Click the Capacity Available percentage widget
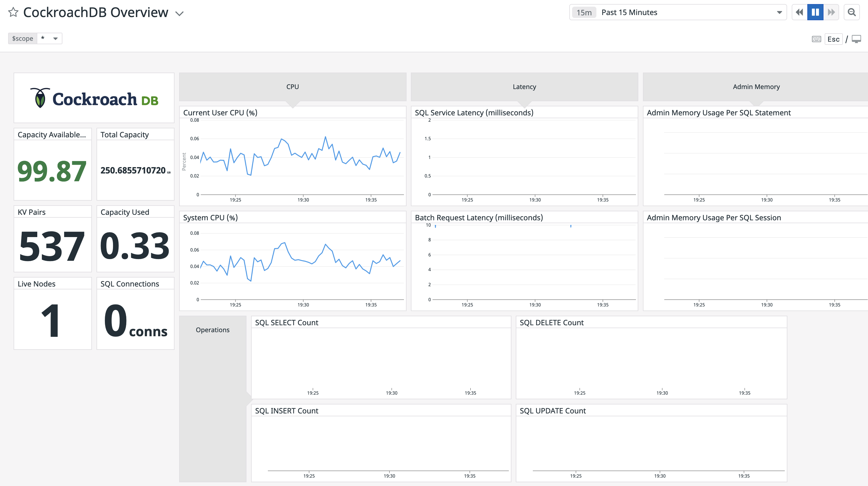The image size is (868, 486). tap(52, 173)
